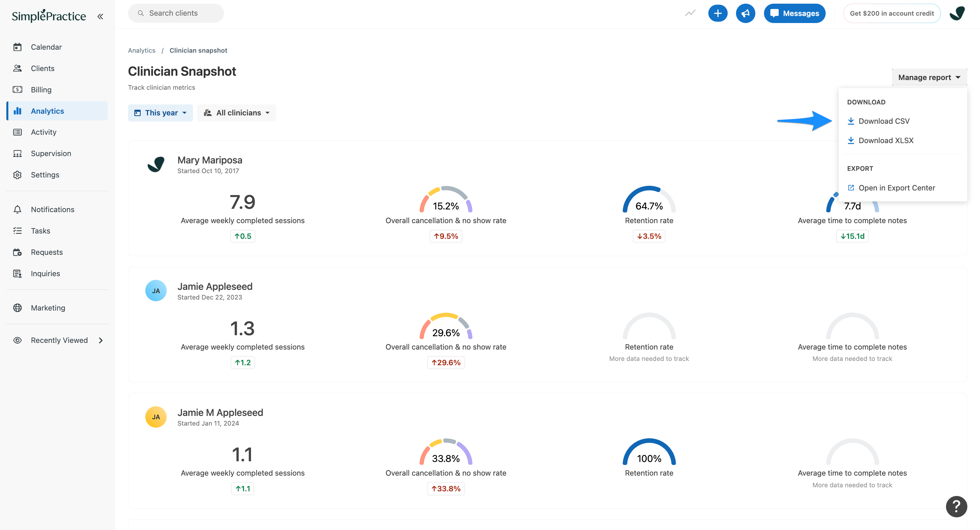Screen dimensions: 980x530
Task: Collapse the sidebar with double-chevron icon
Action: (100, 16)
